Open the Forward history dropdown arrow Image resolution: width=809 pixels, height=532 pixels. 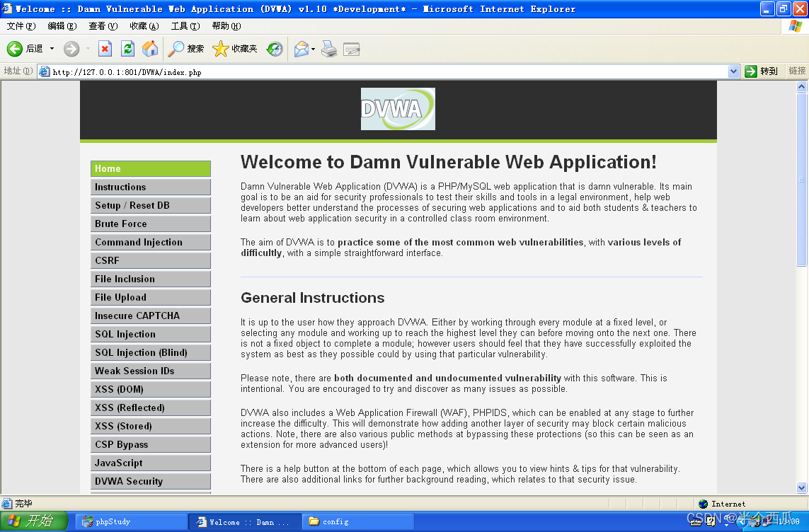(88, 49)
